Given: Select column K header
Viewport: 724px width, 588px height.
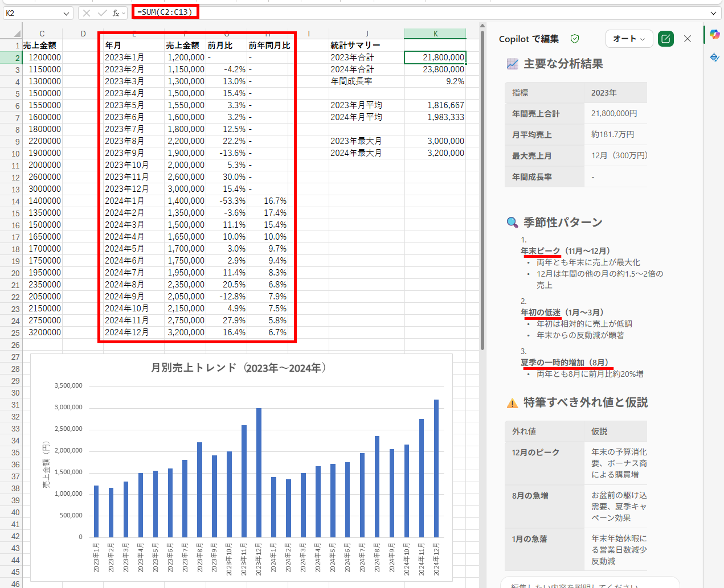Looking at the screenshot, I should [x=435, y=34].
